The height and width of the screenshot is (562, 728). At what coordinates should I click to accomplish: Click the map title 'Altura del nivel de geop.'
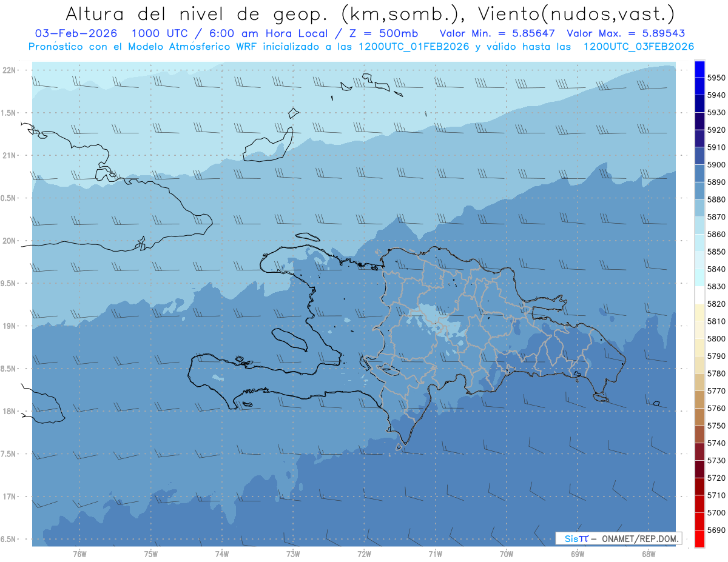pyautogui.click(x=198, y=14)
